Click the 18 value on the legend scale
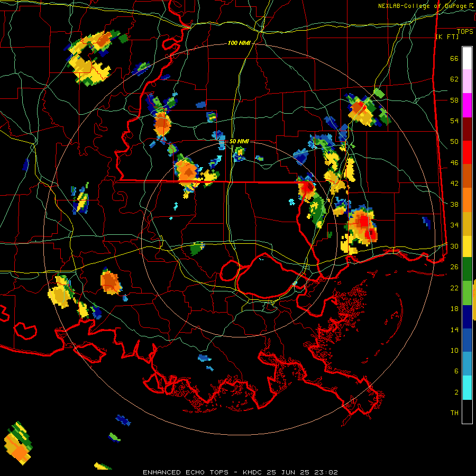Image resolution: width=476 pixels, height=476 pixels. click(x=454, y=309)
